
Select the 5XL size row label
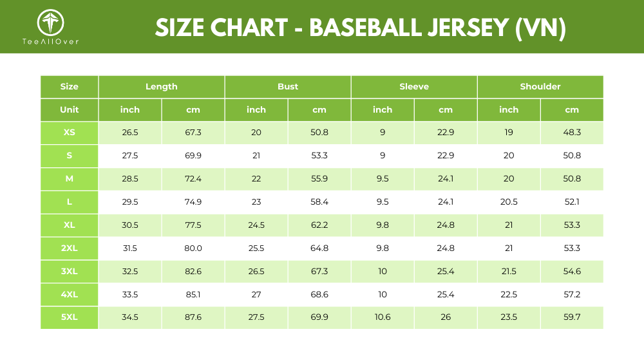(x=70, y=317)
